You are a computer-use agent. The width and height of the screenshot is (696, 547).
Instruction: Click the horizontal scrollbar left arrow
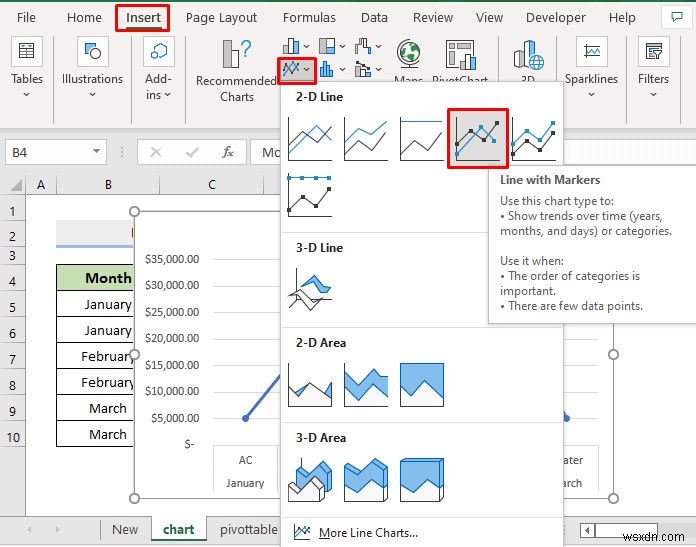[x=587, y=530]
